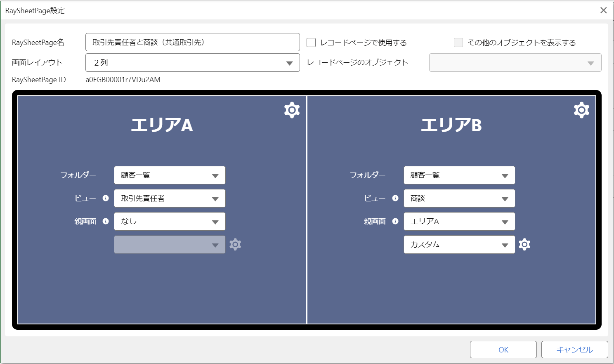Select the RaySheetPage ID text a0FGB00001r7VDu2AM

[x=123, y=80]
